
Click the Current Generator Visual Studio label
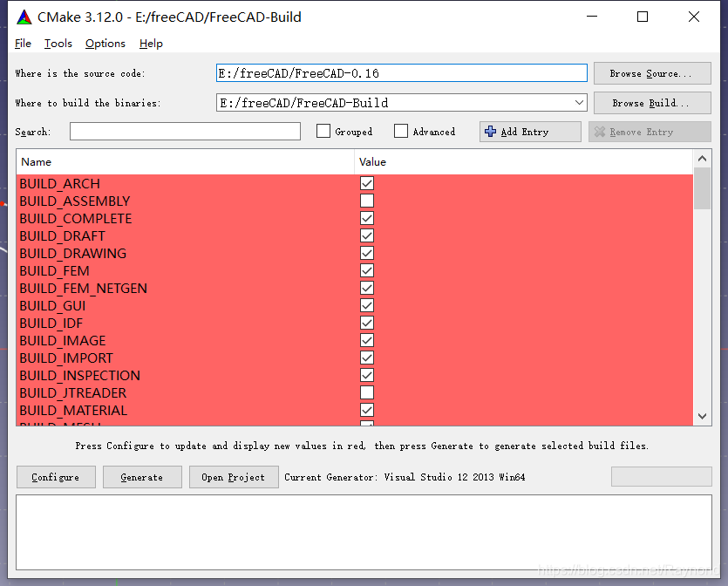405,477
